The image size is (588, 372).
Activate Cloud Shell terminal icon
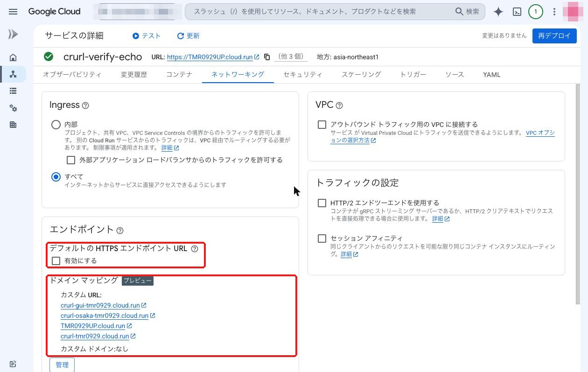coord(517,12)
